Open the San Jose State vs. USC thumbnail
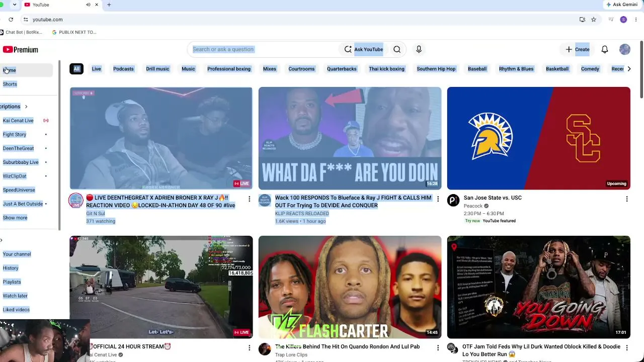 click(x=538, y=138)
